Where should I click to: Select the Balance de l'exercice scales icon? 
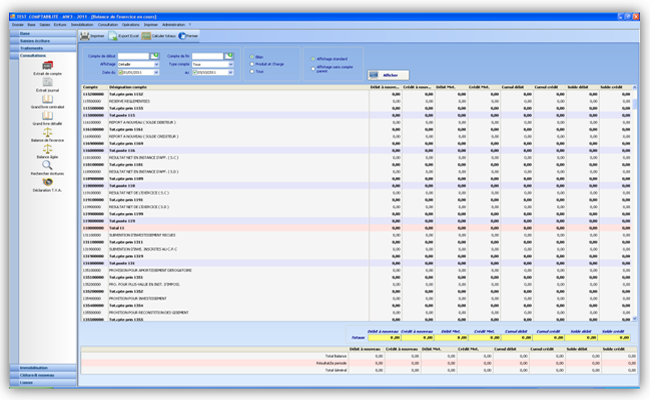[x=47, y=132]
